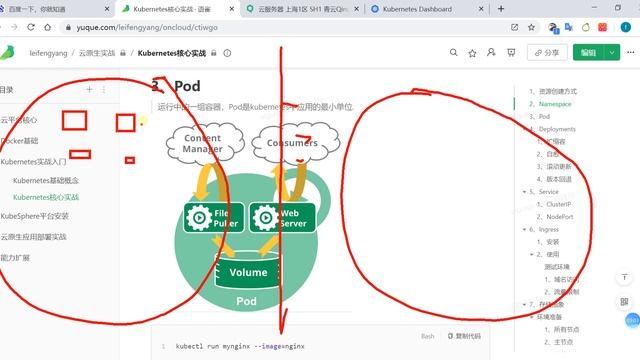Screen dimensions: 640x360
Task: Click the open-in-app icon in the address bar
Action: click(514, 27)
